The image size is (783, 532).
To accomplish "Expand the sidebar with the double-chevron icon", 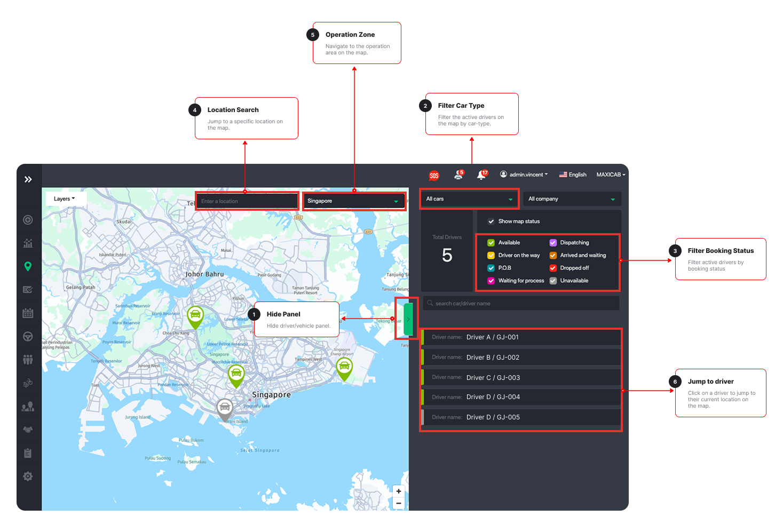I will coord(28,179).
